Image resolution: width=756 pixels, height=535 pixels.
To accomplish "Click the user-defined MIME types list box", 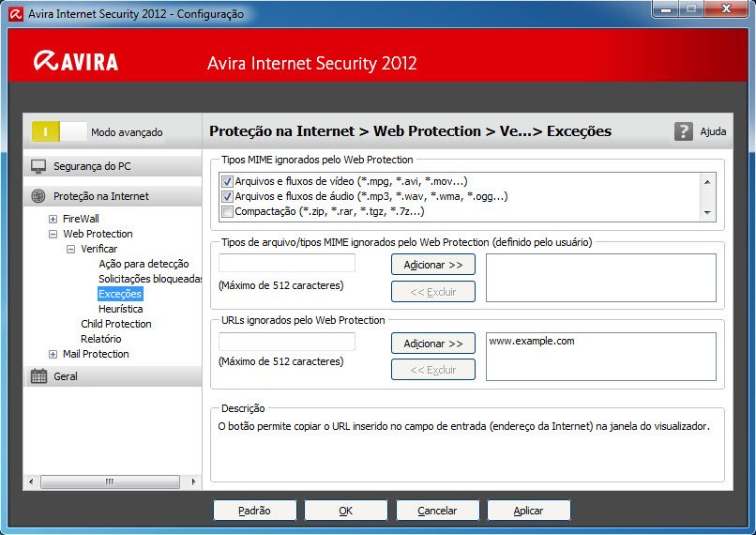I will pos(600,278).
